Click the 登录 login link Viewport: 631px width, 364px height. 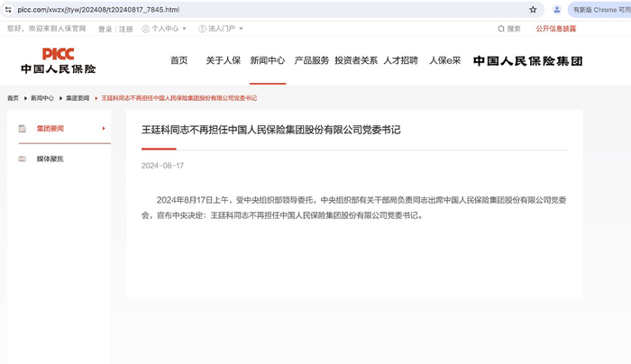tap(105, 29)
